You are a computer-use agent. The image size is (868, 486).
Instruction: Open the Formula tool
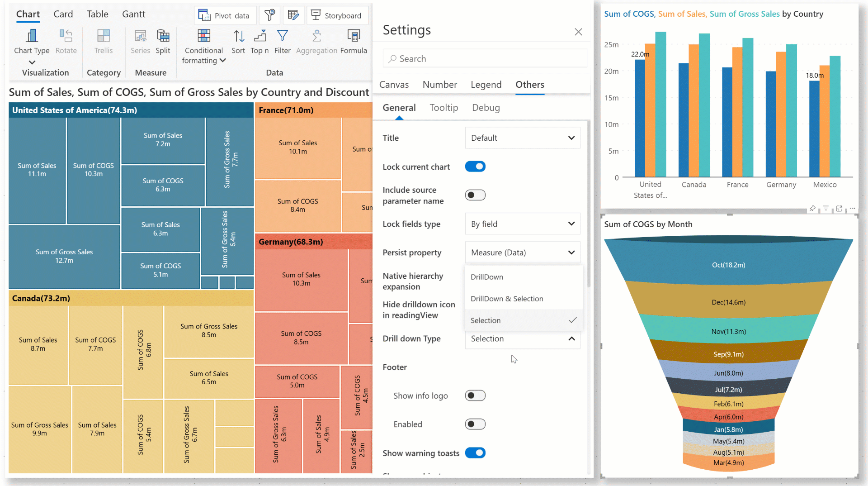click(354, 36)
